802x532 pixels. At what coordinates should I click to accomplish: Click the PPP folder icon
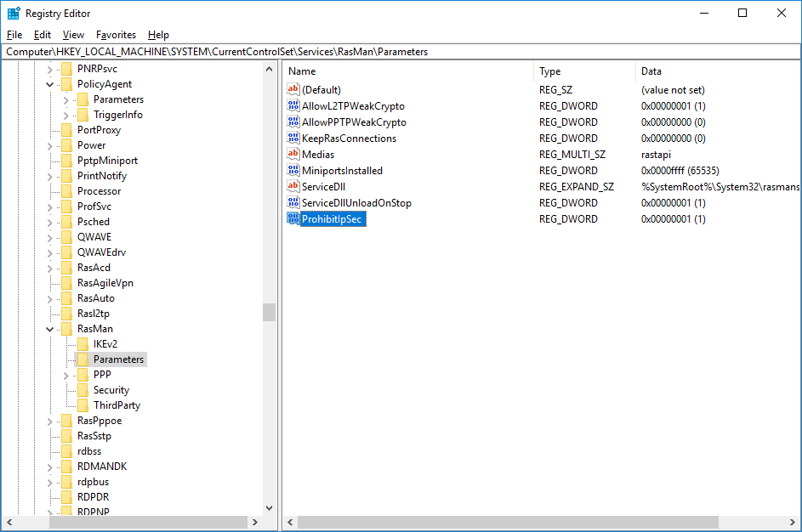pyautogui.click(x=82, y=375)
